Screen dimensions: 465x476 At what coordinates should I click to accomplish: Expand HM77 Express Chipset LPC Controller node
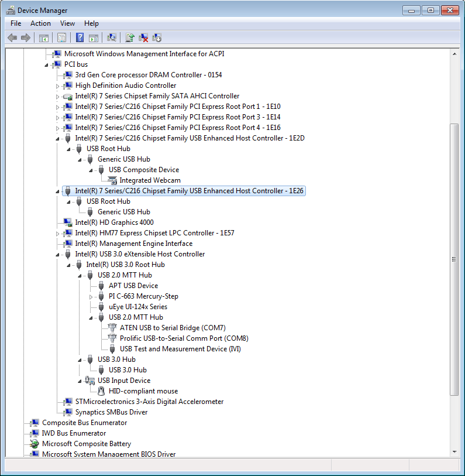[x=57, y=234]
